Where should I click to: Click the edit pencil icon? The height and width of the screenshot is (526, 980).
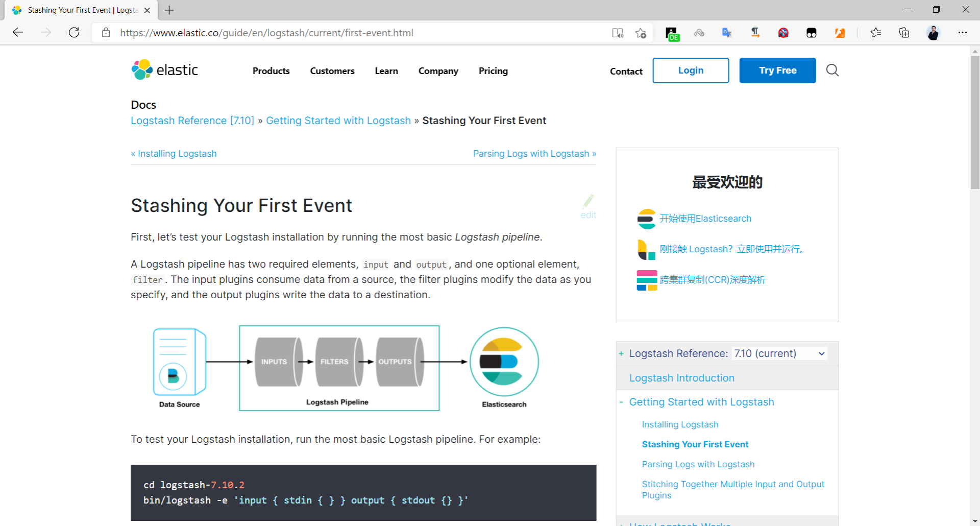coord(589,206)
